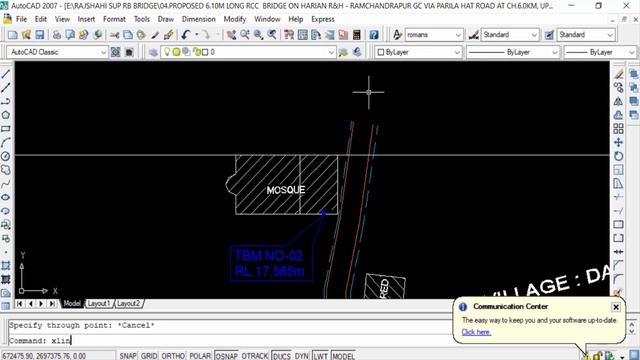Open the QuickCalc calculator icon
This screenshot has height=360, width=640.
point(357,35)
